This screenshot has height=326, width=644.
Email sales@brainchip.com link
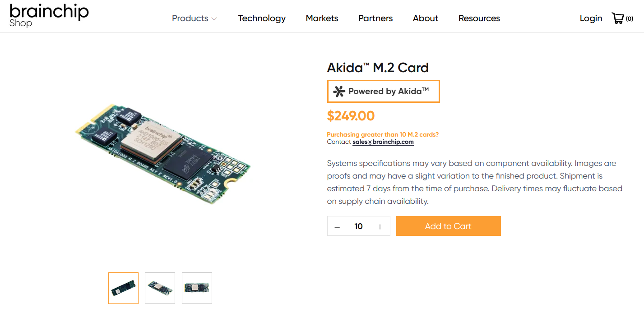[383, 142]
